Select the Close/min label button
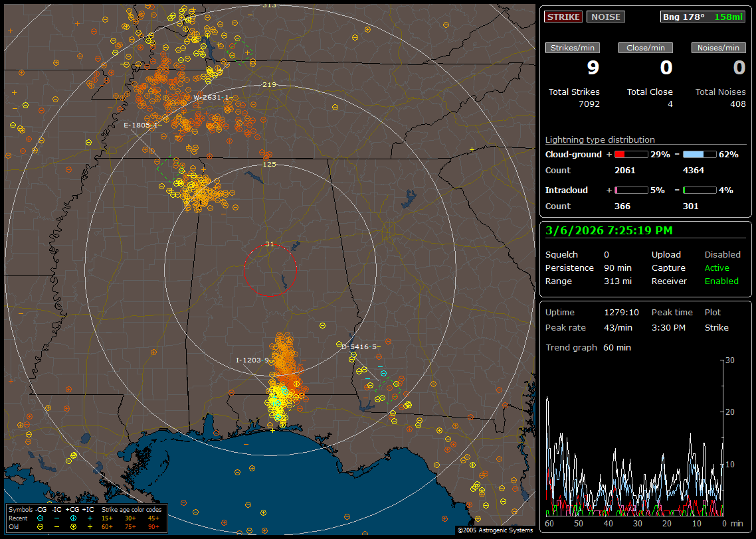756x539 pixels. [x=646, y=48]
